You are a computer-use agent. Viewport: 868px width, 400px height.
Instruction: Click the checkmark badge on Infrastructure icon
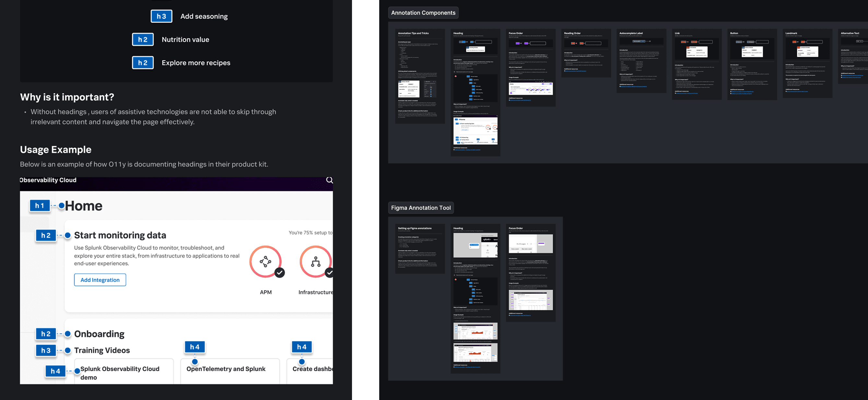pyautogui.click(x=329, y=272)
